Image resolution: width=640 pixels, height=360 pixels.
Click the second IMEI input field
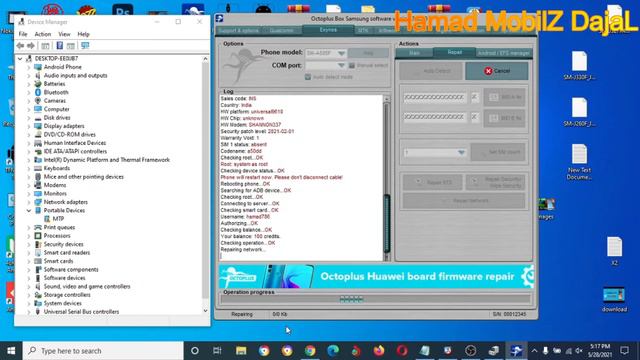pyautogui.click(x=434, y=117)
